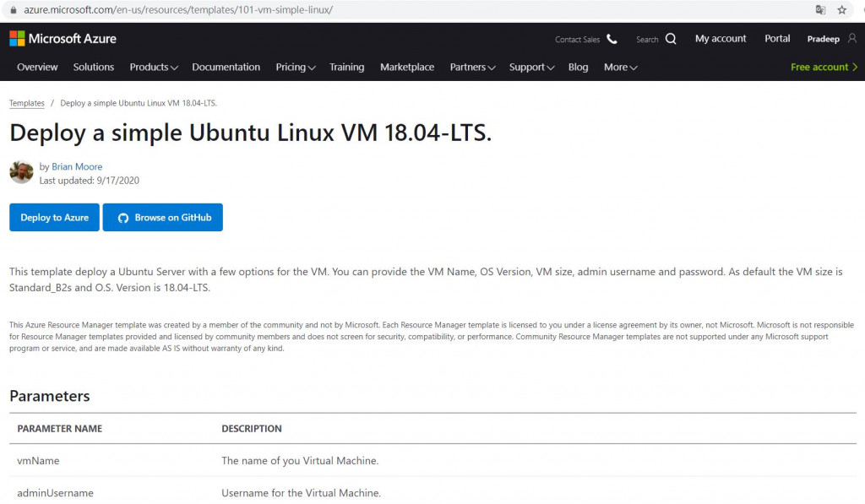The image size is (865, 504).
Task: Click the Microsoft Azure brand text
Action: (x=73, y=39)
